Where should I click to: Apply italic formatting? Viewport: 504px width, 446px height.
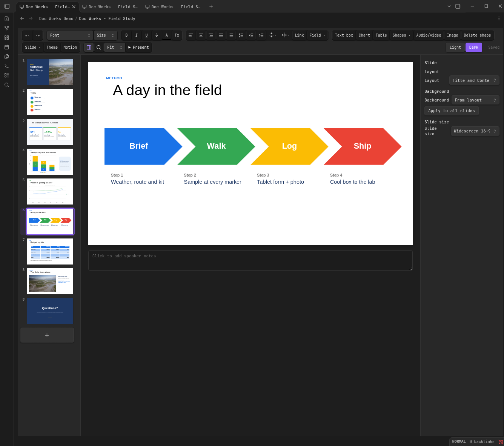[x=137, y=35]
